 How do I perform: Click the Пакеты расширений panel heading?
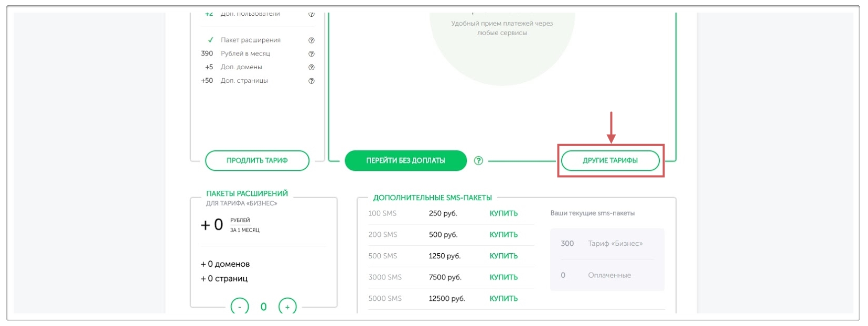point(247,193)
